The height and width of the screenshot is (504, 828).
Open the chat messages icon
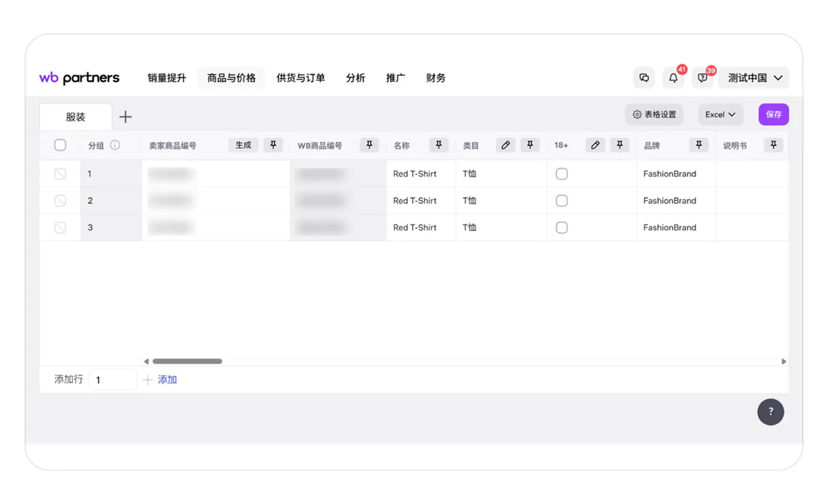tap(644, 78)
